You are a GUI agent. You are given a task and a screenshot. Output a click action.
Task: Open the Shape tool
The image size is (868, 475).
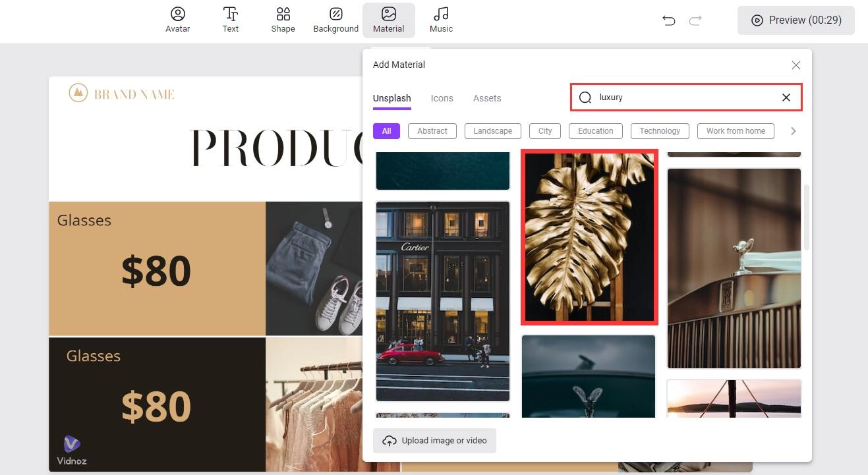pos(283,20)
